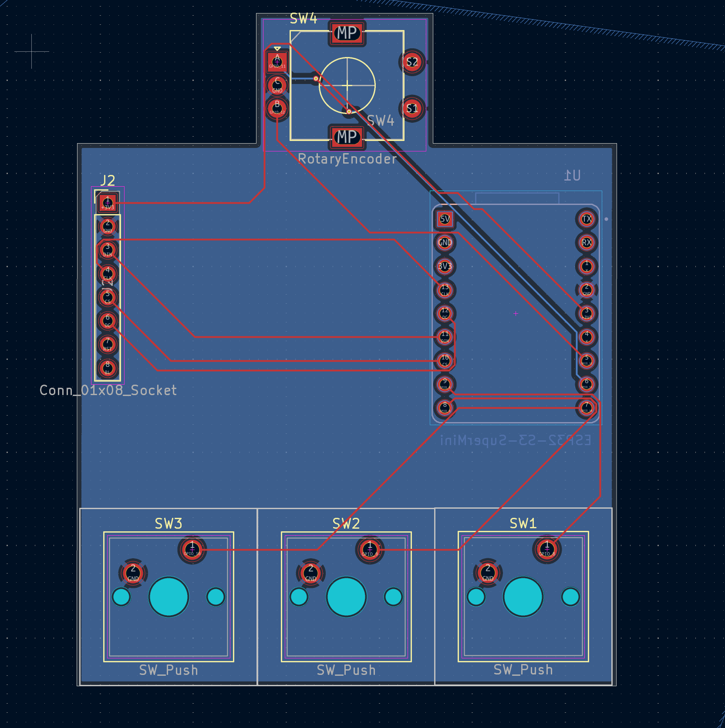Image resolution: width=725 pixels, height=728 pixels.
Task: Select J2 pad 3 (DIN)
Action: (x=108, y=250)
